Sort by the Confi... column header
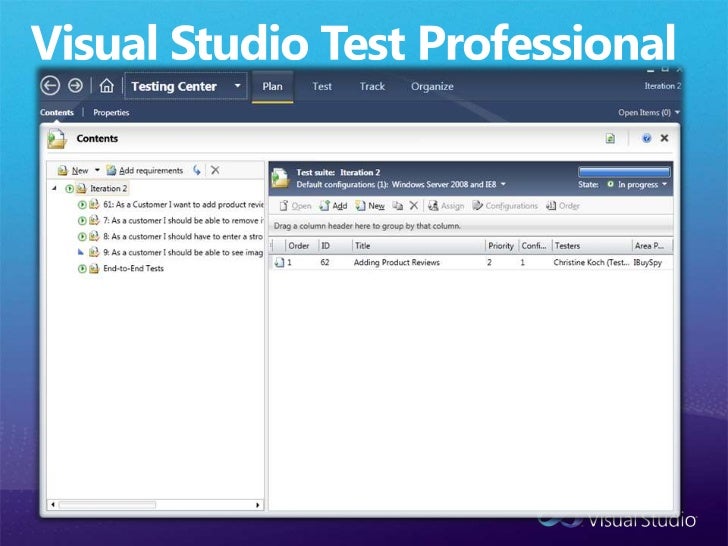 coord(535,246)
